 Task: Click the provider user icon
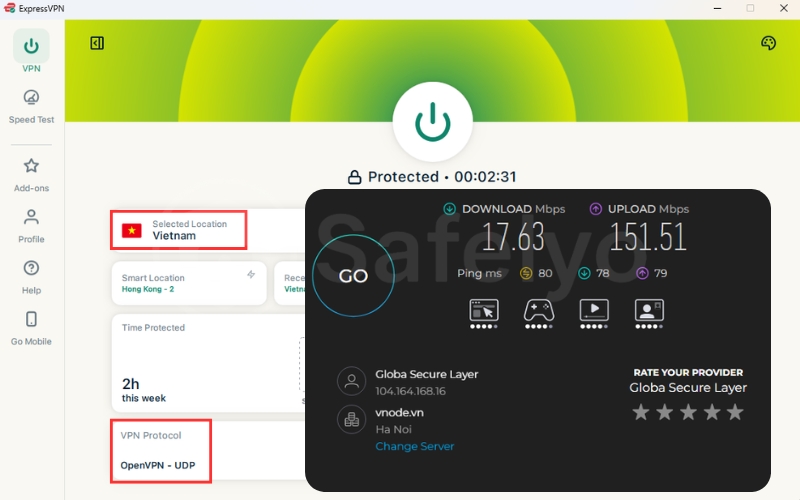tap(352, 381)
